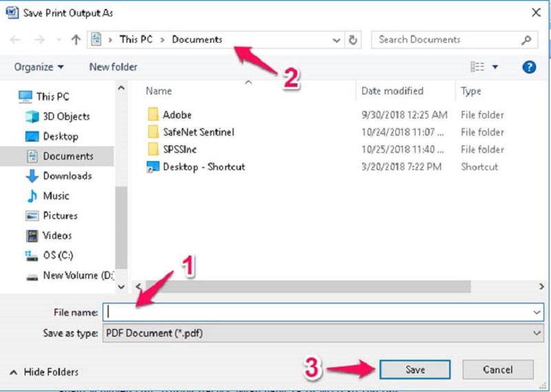
Task: Select 'This PC' in address breadcrumb
Action: point(136,39)
